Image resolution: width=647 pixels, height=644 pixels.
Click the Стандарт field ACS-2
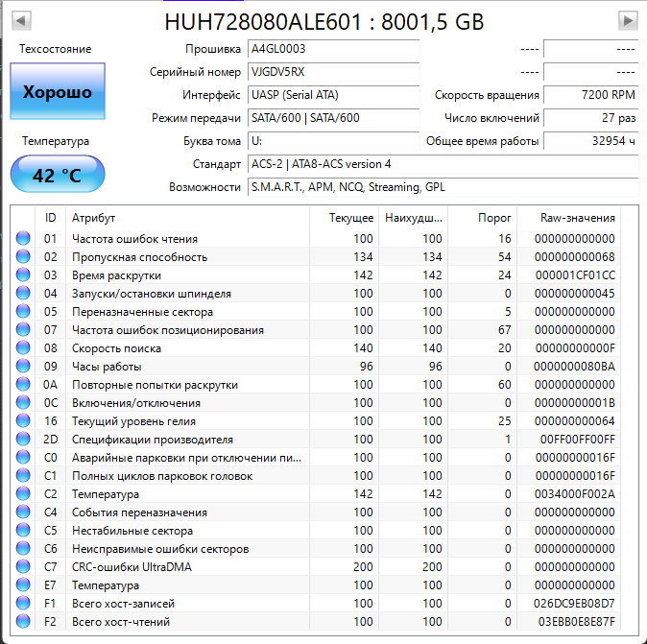tap(443, 164)
